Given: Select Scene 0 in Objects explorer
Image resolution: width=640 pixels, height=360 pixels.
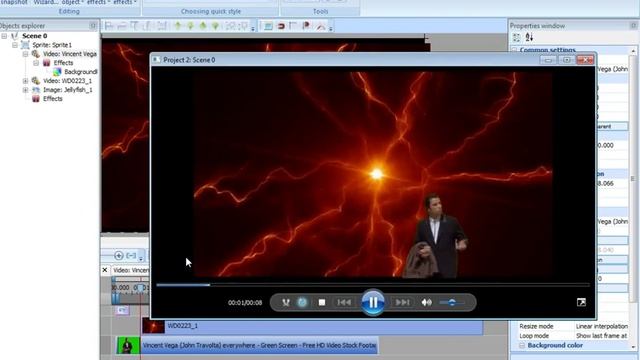Looking at the screenshot, I should pos(34,36).
